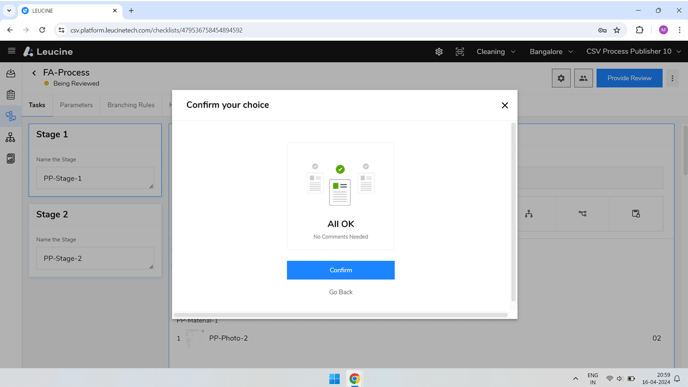Switch to the Parameters tab
The height and width of the screenshot is (387, 688).
tap(76, 105)
